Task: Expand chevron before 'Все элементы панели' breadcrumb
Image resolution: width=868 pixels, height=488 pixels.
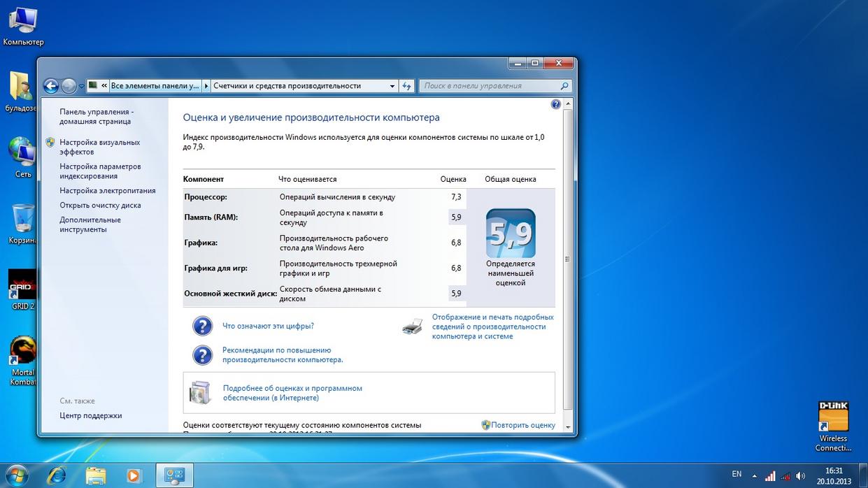Action: (x=104, y=86)
